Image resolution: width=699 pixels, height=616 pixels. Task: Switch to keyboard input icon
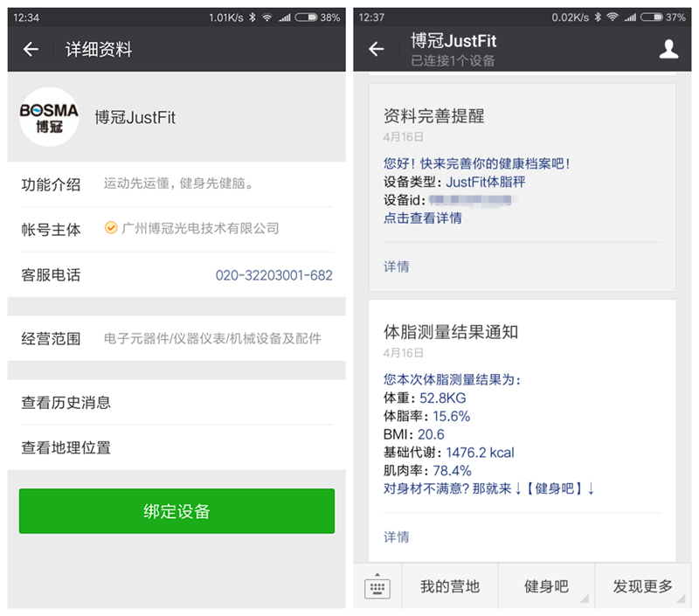pos(377,587)
